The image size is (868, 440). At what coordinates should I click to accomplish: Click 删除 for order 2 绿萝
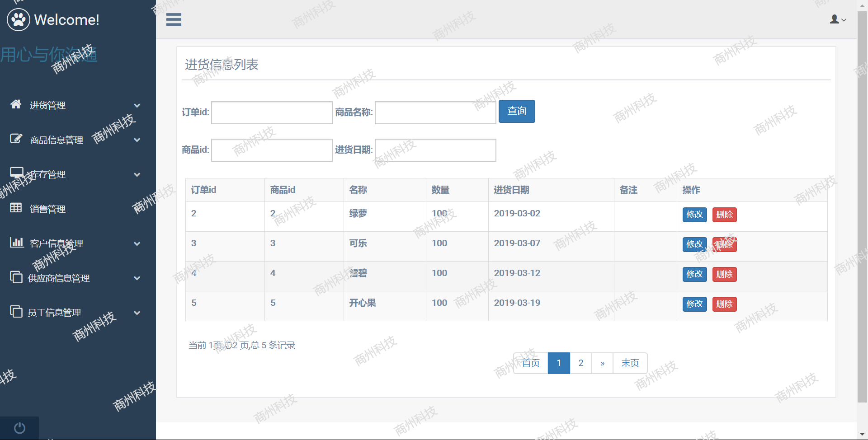pyautogui.click(x=725, y=215)
